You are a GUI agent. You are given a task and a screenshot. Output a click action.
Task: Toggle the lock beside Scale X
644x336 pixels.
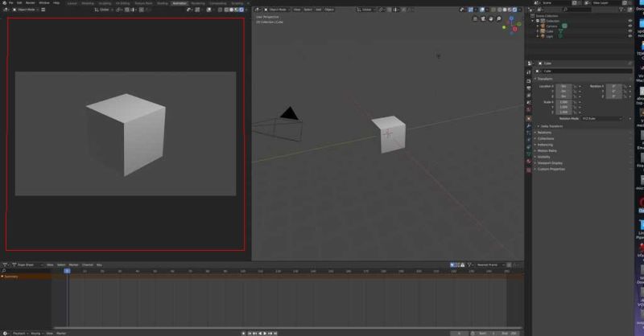(x=575, y=102)
